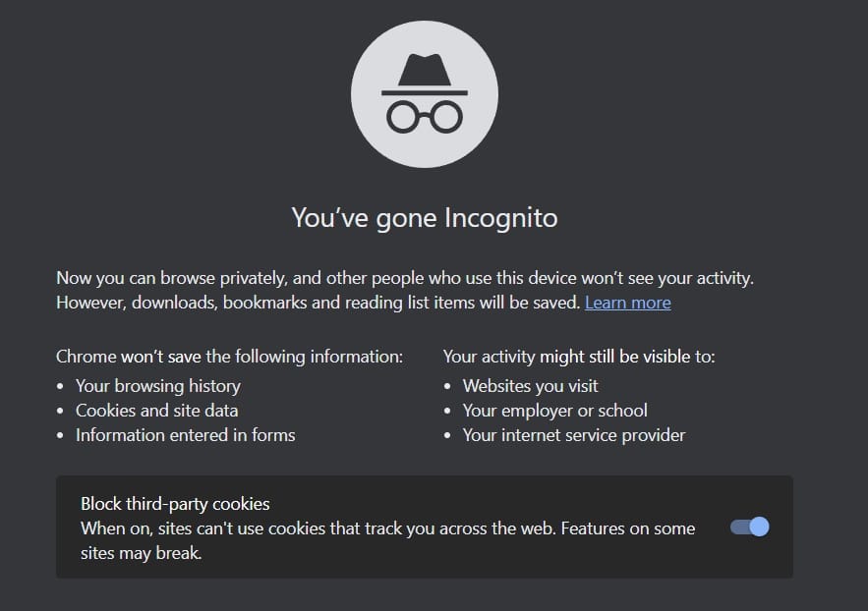The image size is (868, 611).
Task: Click the bullet beside Your employer or school
Action: point(448,411)
